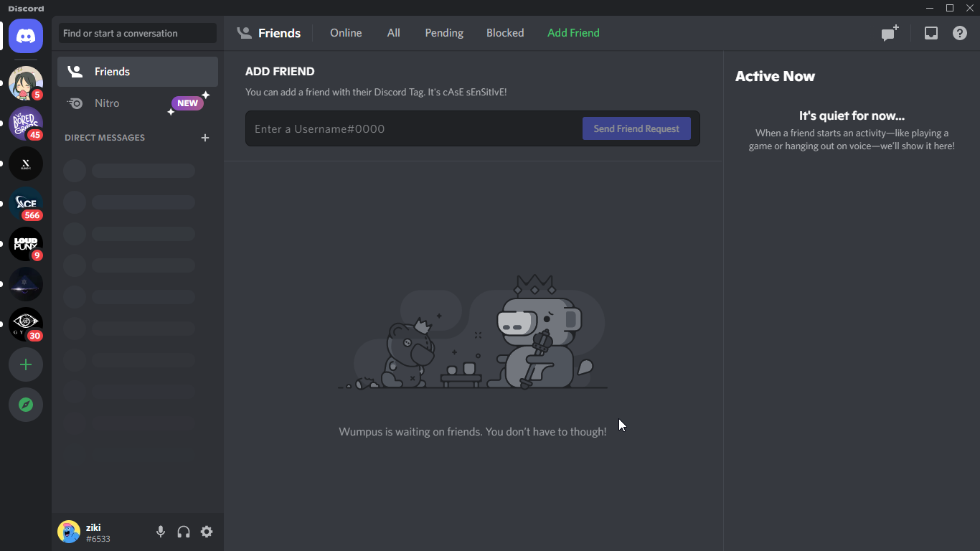
Task: Switch to the Online tab
Action: click(x=345, y=32)
